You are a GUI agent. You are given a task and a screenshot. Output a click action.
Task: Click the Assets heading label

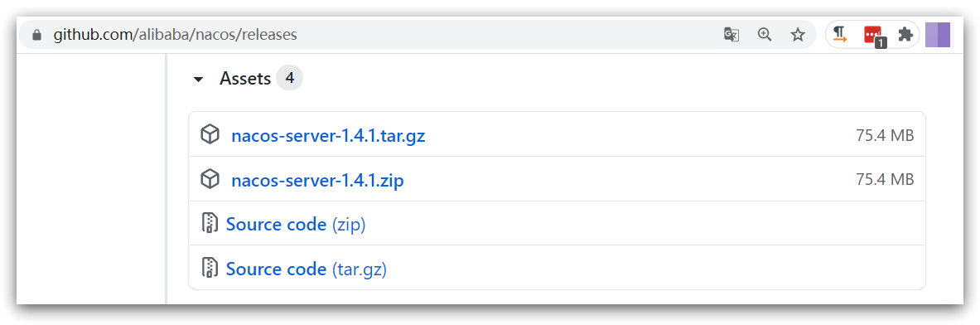[x=245, y=79]
